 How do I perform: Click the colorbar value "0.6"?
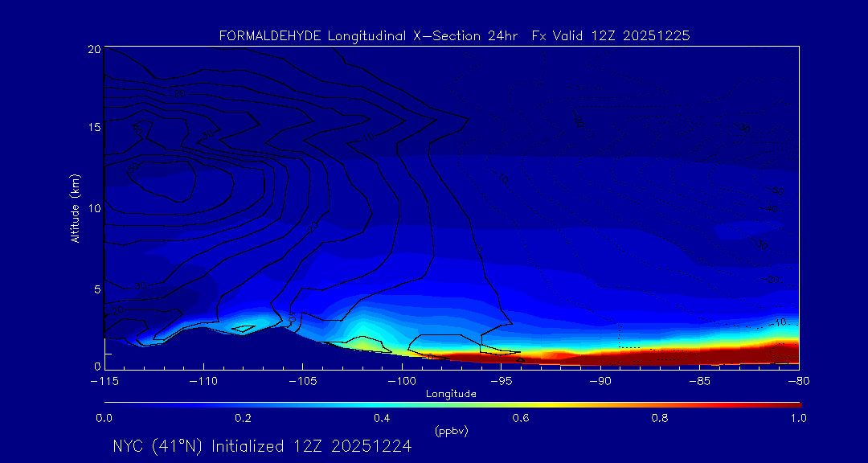tap(521, 418)
